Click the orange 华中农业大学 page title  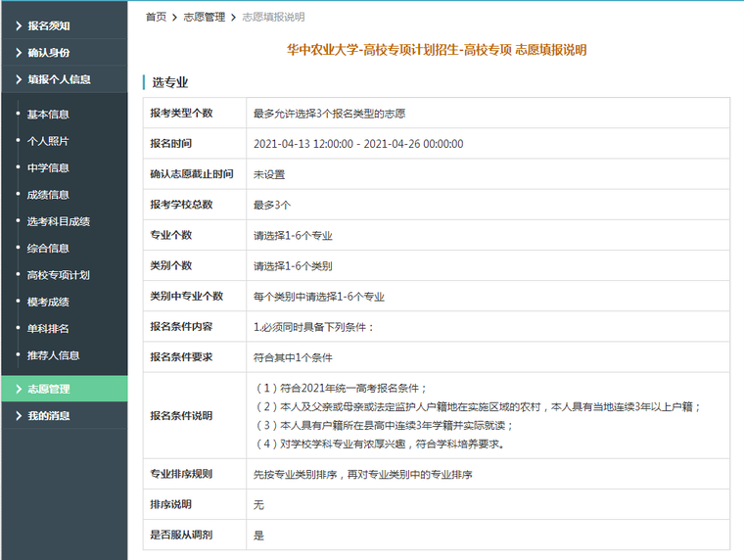437,50
